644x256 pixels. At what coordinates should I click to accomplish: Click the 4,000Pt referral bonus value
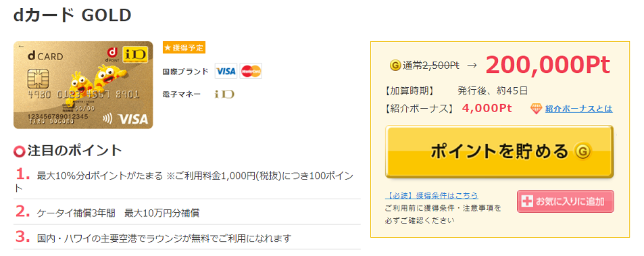pos(487,108)
